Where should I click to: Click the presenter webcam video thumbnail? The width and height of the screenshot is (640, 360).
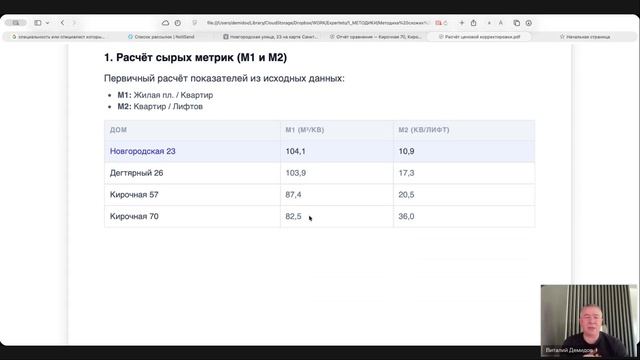coord(589,320)
